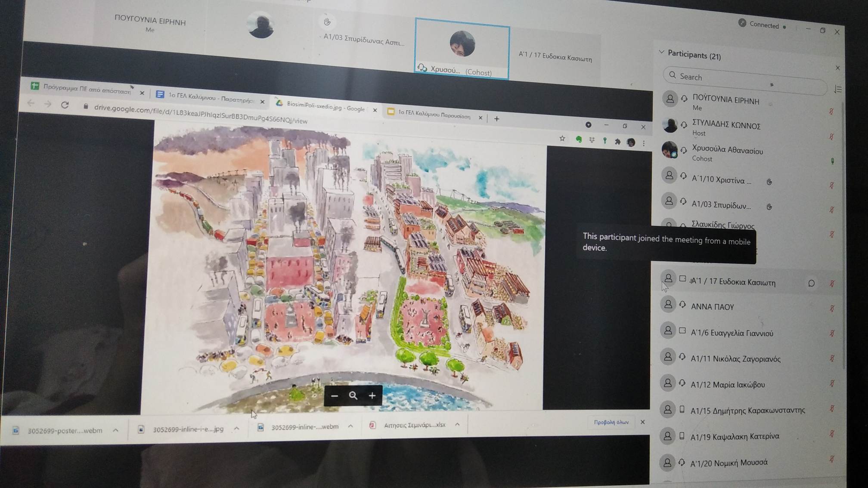The height and width of the screenshot is (488, 868).
Task: Click raised hand icon for Α'1/10 Χριστίνα
Action: pos(769,182)
